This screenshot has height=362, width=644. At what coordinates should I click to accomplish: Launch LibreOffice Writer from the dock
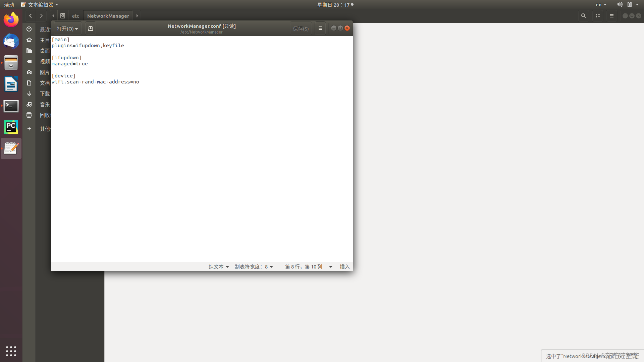[x=11, y=84]
